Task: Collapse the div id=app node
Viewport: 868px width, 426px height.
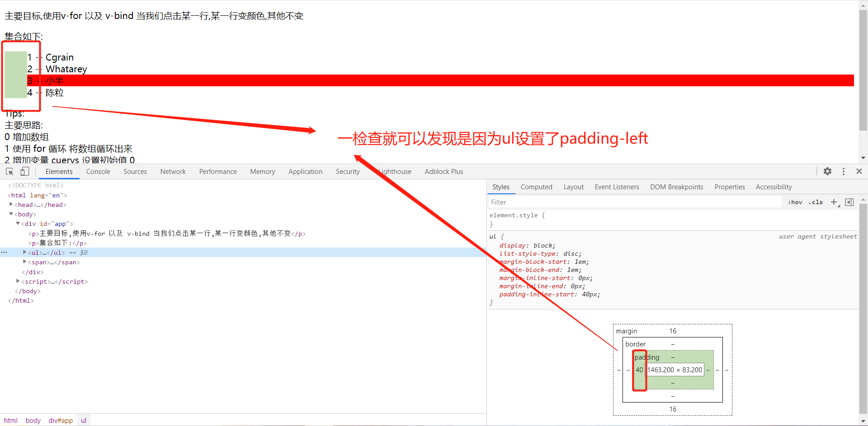Action: 18,224
